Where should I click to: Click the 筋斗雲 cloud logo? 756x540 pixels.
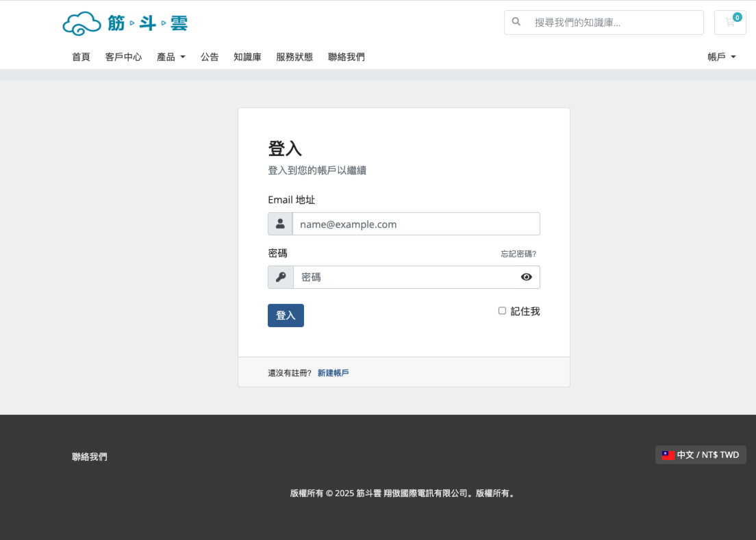point(125,23)
